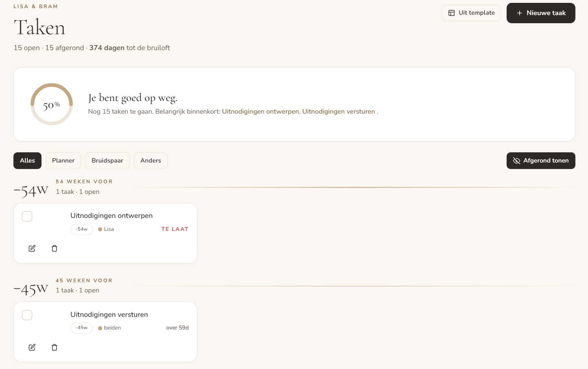The height and width of the screenshot is (369, 588).
Task: Click the 54 WEKEN VOOR heading
Action: pos(84,182)
